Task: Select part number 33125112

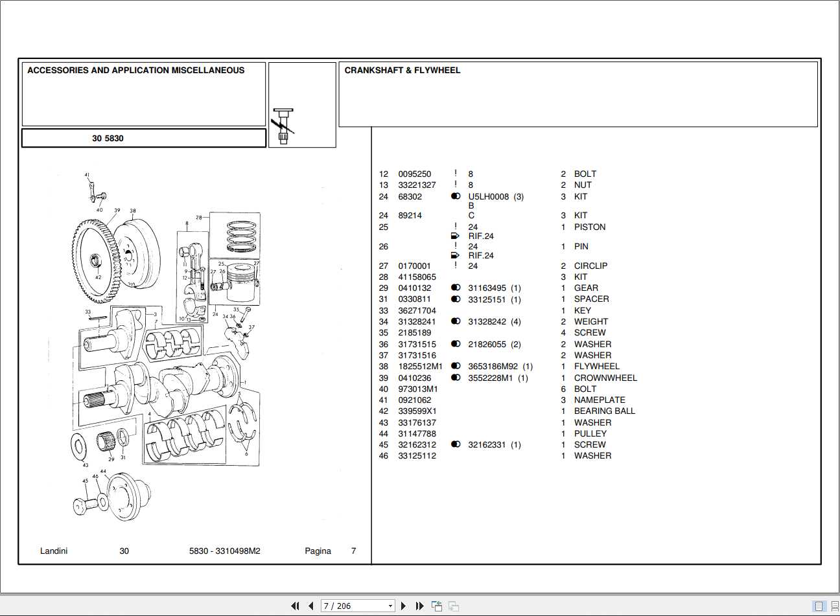Action: 417,455
